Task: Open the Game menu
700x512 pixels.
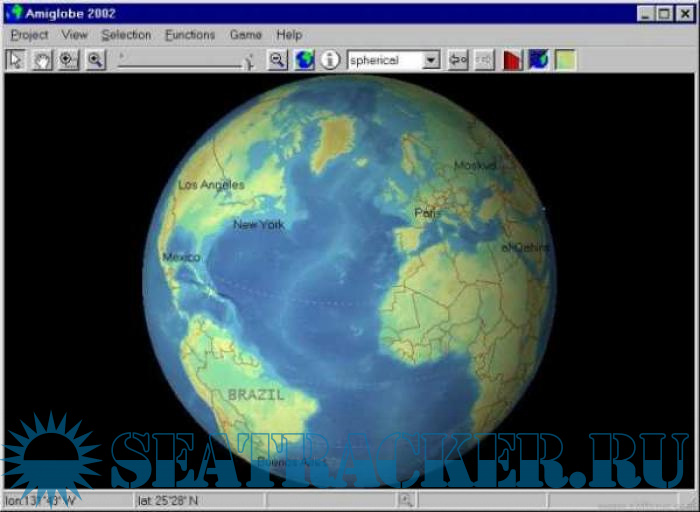Action: (245, 35)
